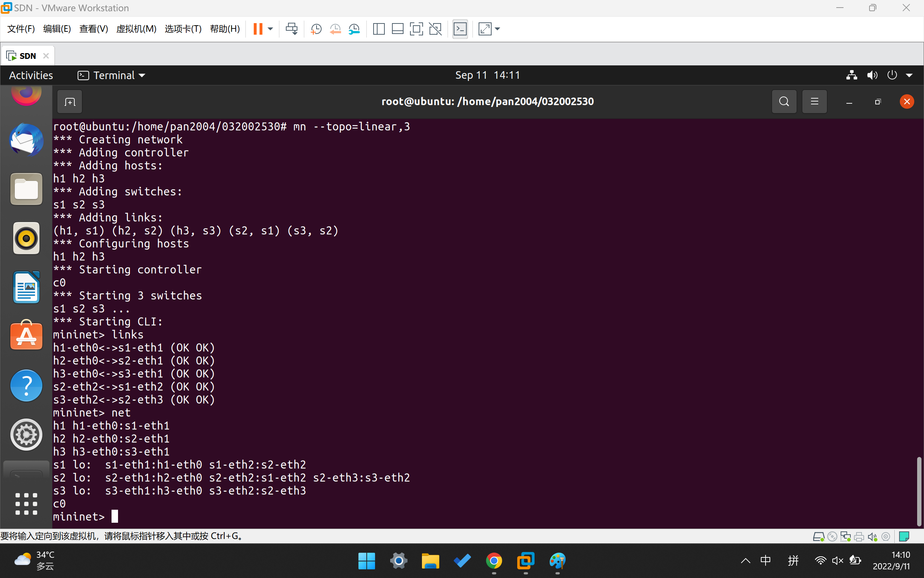The height and width of the screenshot is (578, 924).
Task: Revert to previous snapshot icon
Action: click(x=335, y=29)
